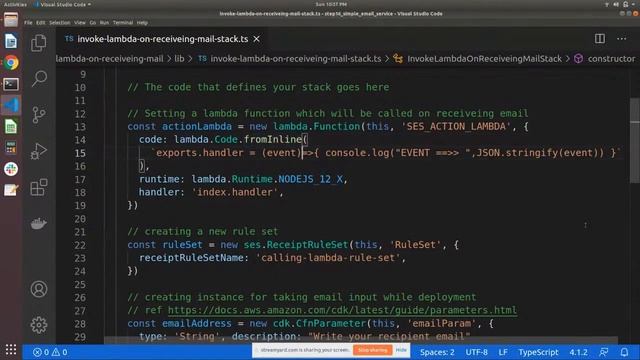Screen dimensions: 640x360
Task: Open the notifications bell in the status bar
Action: coord(624,352)
